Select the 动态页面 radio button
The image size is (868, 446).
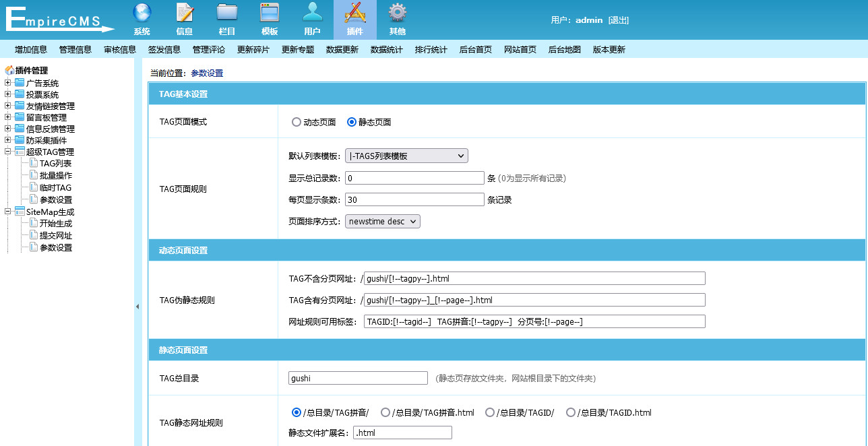click(297, 123)
